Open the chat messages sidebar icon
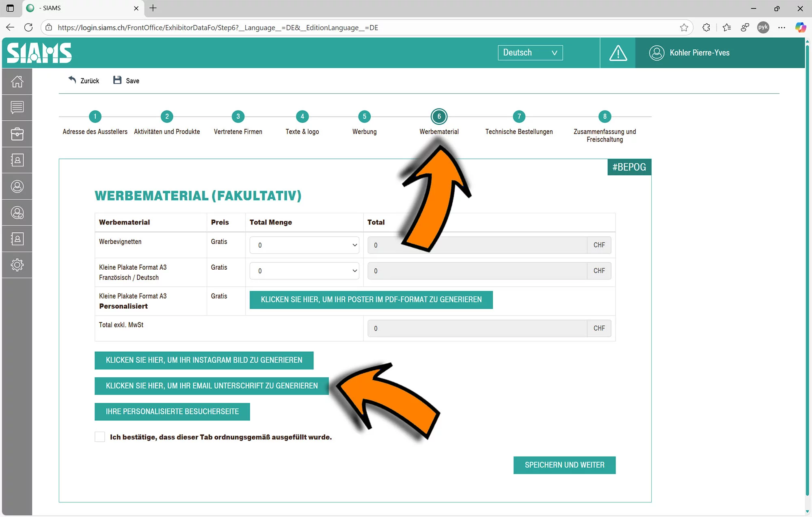 click(x=17, y=108)
